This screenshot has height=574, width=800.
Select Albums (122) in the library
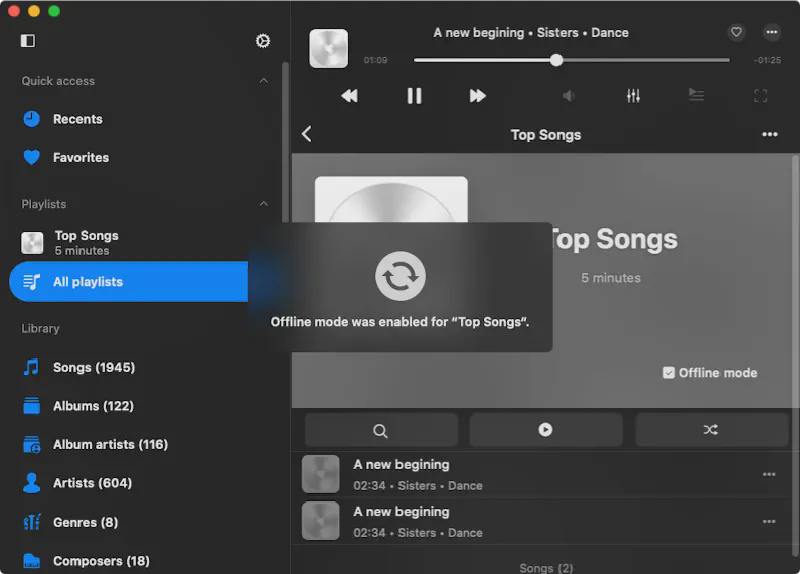[92, 406]
